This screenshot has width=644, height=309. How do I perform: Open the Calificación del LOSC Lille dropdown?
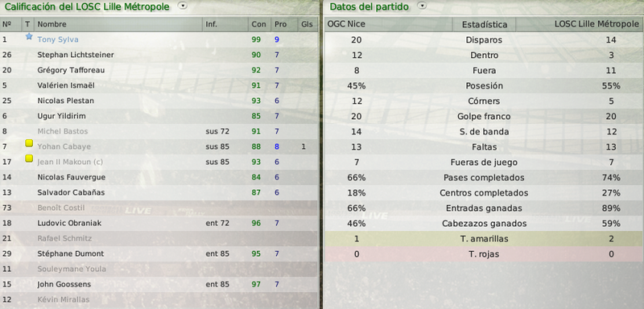[x=183, y=6]
